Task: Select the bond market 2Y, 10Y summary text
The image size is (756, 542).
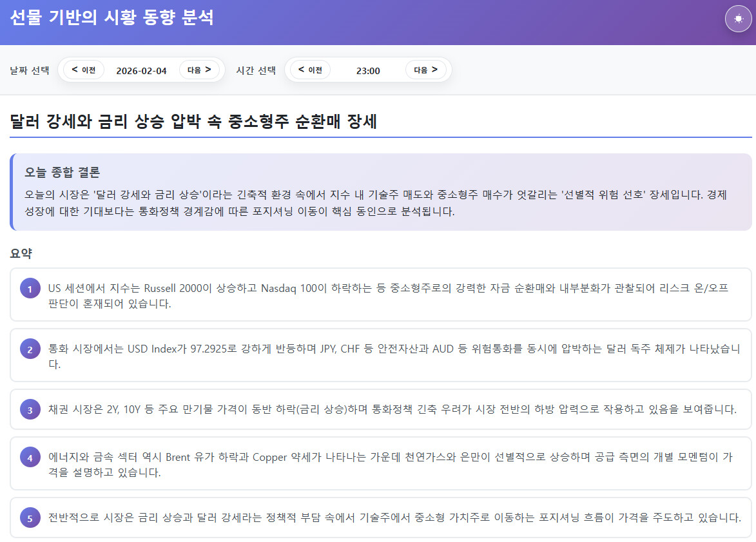Action: (392, 409)
